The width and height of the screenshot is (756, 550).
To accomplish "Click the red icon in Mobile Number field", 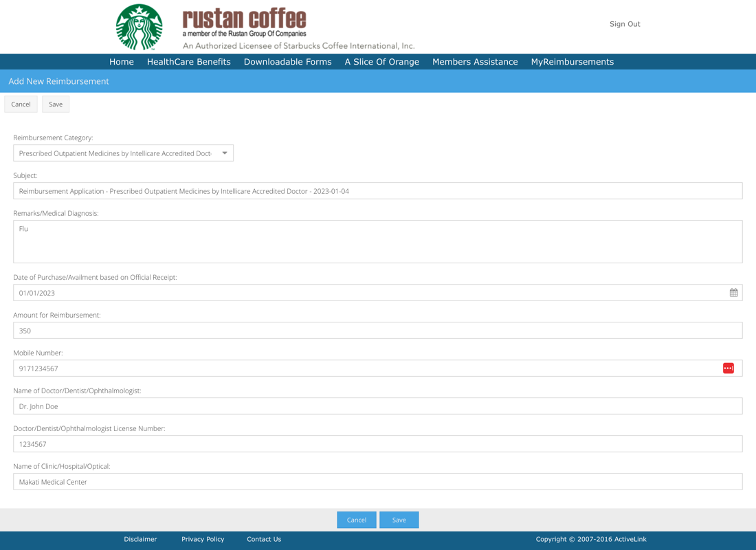I will [728, 368].
